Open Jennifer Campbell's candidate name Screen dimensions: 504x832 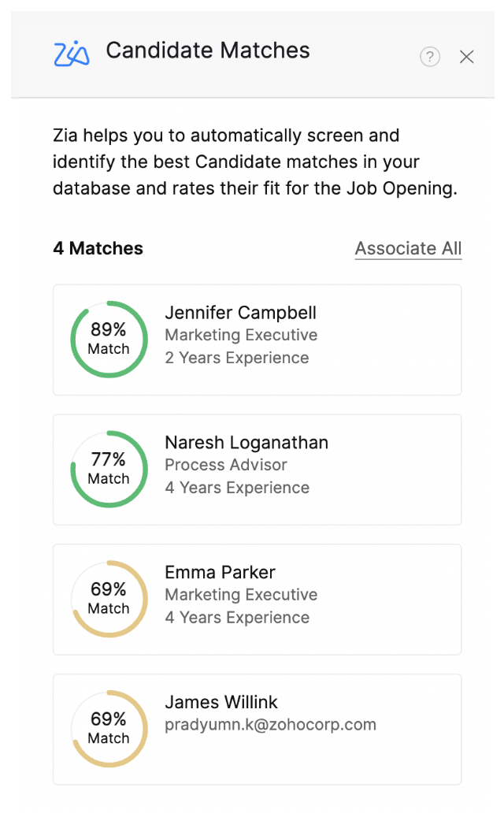coord(240,313)
